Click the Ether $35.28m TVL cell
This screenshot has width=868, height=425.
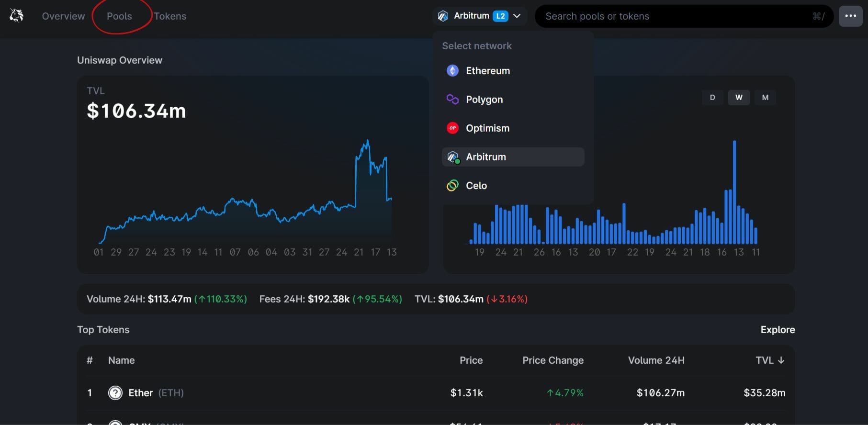tap(764, 393)
